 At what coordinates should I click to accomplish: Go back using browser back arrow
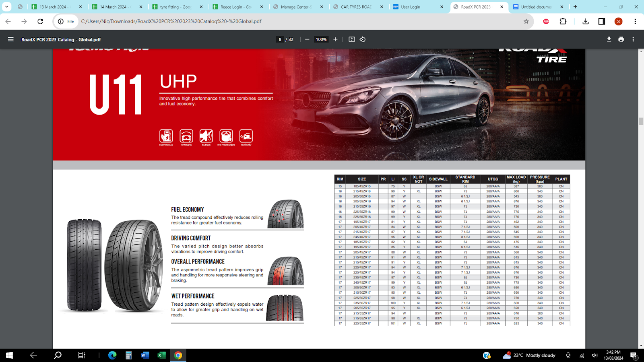(x=8, y=21)
